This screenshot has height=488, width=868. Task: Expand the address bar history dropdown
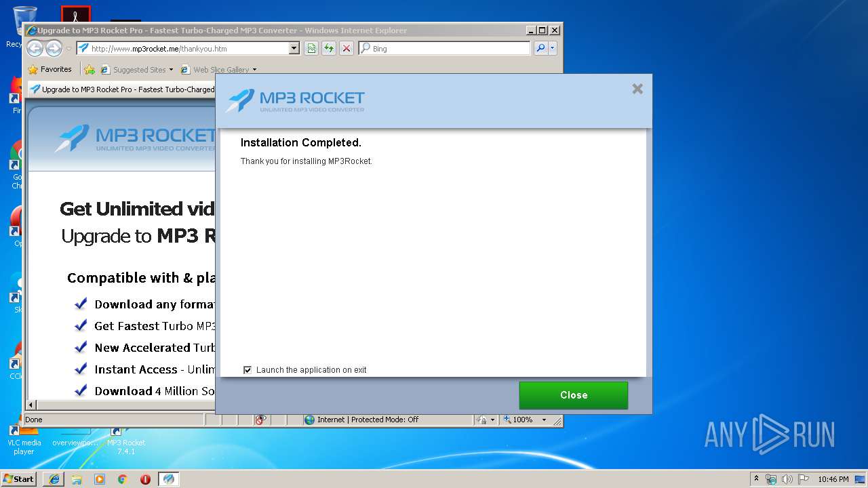(294, 48)
